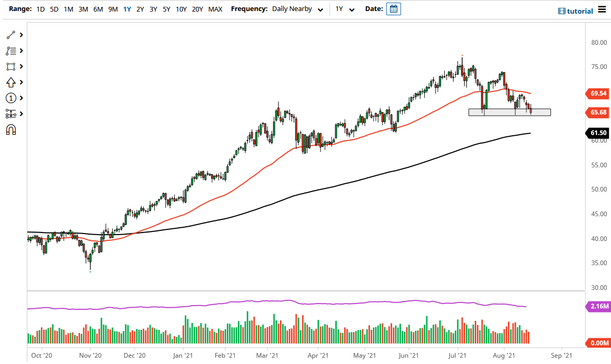Click the red 65.68 price label
The image size is (611, 364).
pyautogui.click(x=597, y=113)
